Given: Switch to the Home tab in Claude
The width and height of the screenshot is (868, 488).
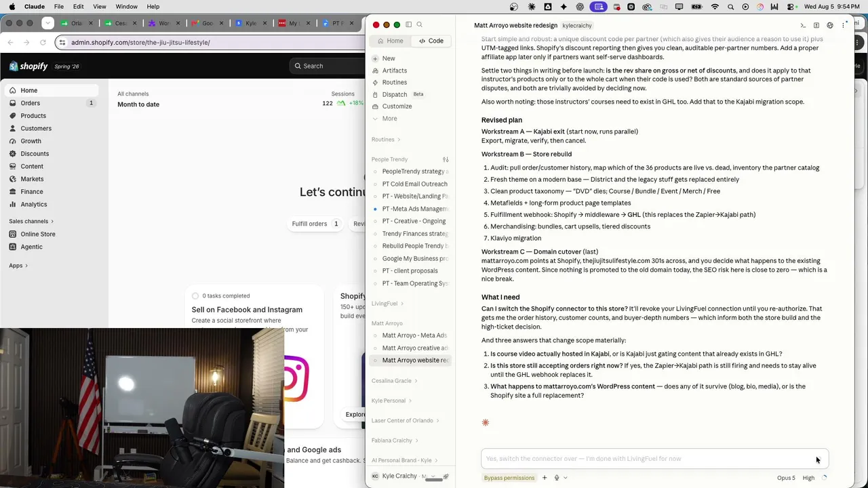Looking at the screenshot, I should pyautogui.click(x=390, y=41).
